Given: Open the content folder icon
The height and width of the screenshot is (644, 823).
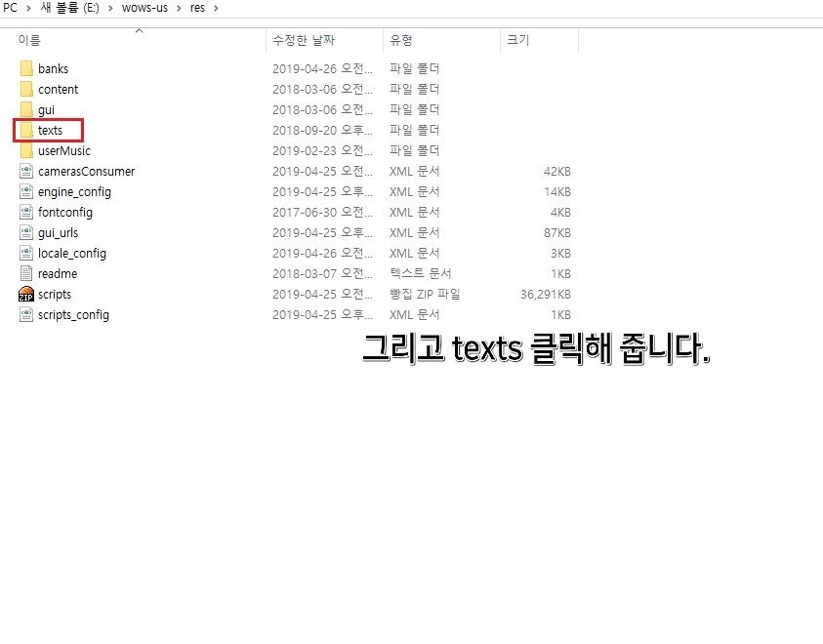Looking at the screenshot, I should coord(26,89).
